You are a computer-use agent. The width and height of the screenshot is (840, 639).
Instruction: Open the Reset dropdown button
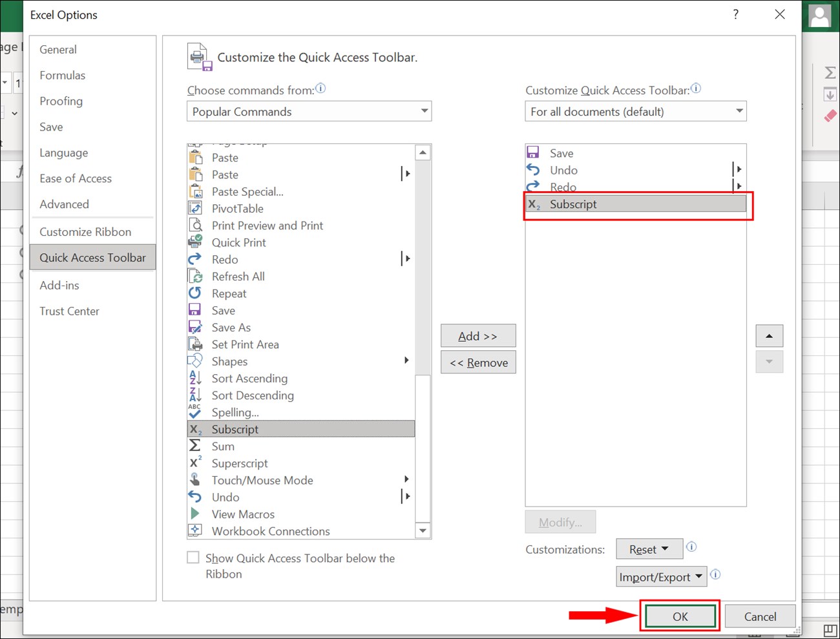[650, 549]
